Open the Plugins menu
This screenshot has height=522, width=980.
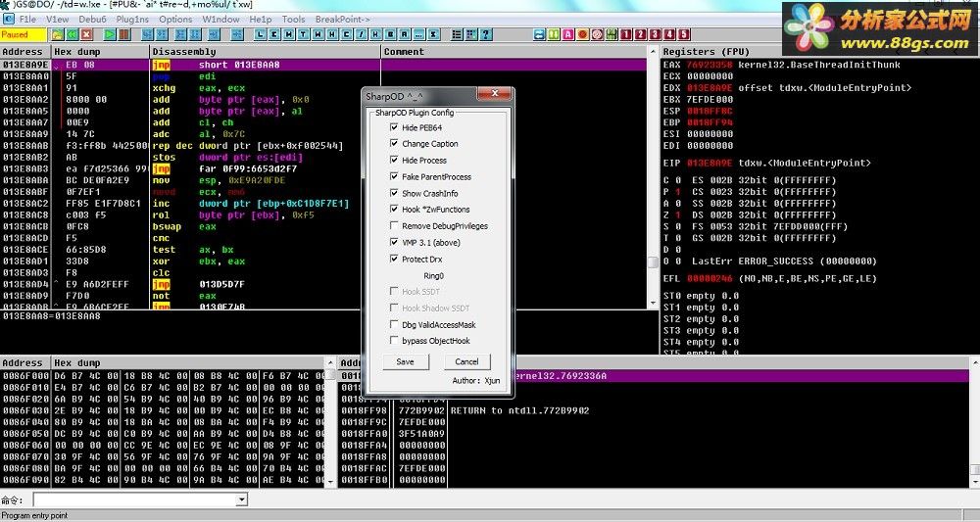(132, 20)
